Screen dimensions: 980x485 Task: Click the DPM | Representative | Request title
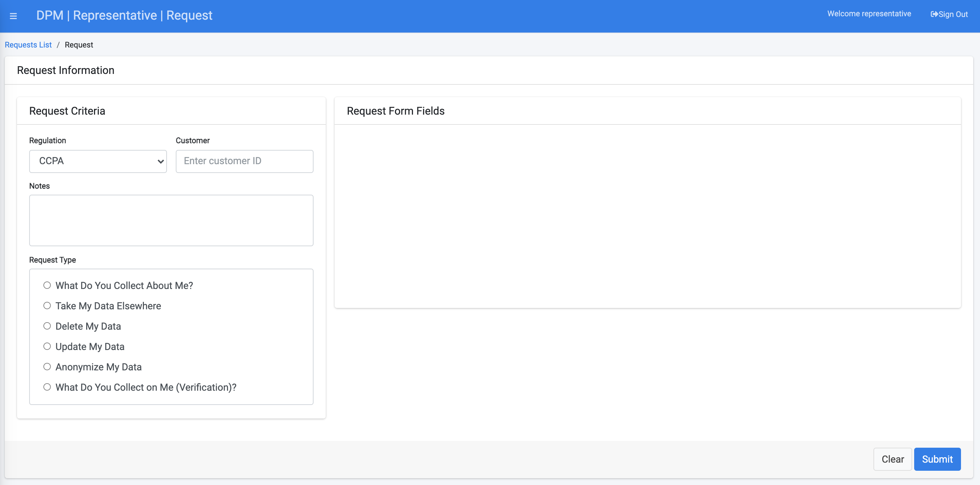point(124,16)
